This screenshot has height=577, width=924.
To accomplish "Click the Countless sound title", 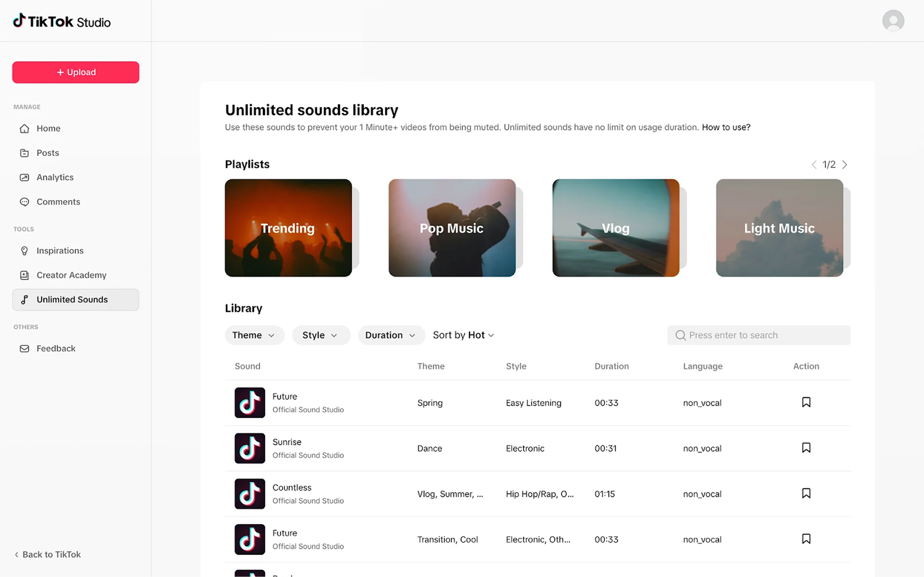I will click(292, 488).
